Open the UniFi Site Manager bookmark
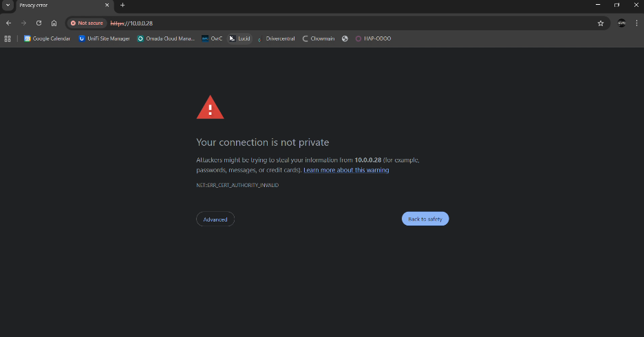Image resolution: width=644 pixels, height=337 pixels. coord(104,39)
